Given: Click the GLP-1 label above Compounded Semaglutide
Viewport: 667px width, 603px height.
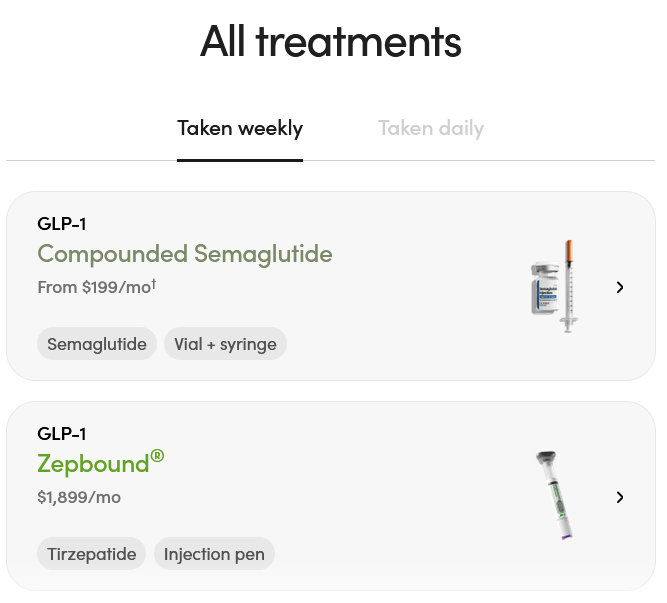Looking at the screenshot, I should pos(62,224).
